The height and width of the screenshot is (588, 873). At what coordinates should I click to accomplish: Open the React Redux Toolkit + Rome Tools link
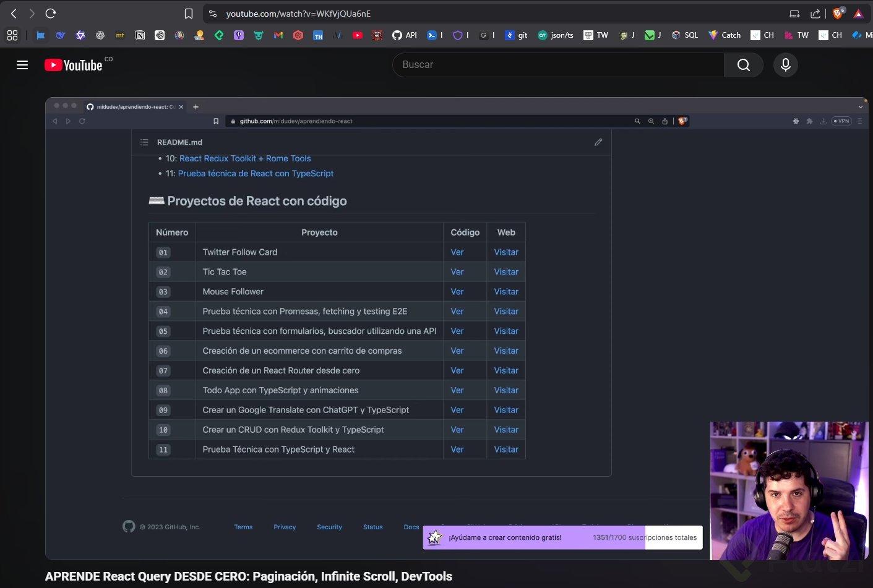[x=245, y=158]
